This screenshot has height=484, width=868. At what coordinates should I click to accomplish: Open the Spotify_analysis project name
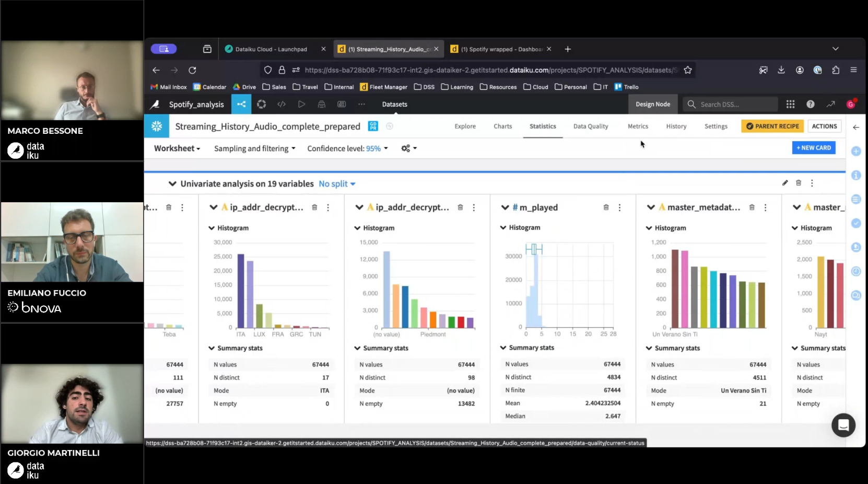click(x=196, y=105)
